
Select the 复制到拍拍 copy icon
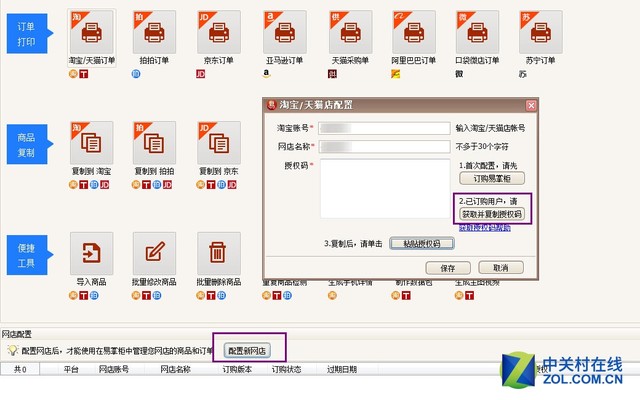pos(154,144)
